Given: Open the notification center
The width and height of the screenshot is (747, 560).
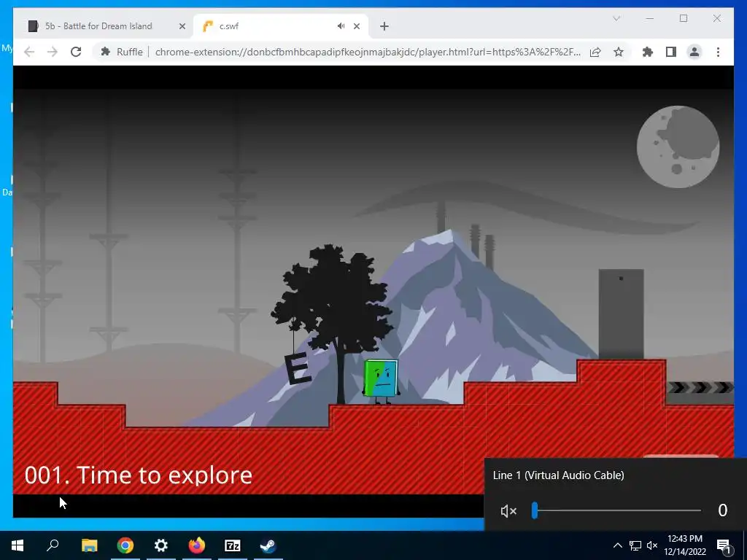Looking at the screenshot, I should [x=724, y=545].
